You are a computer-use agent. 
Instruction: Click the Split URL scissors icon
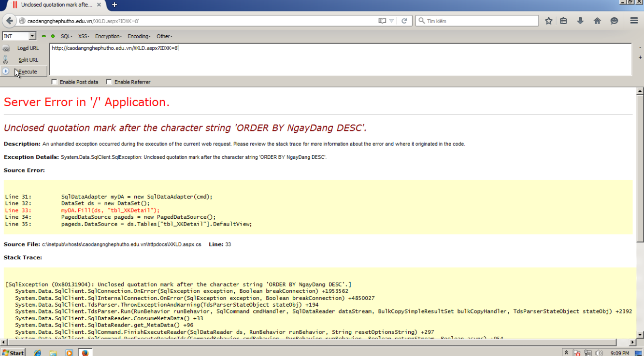6,60
